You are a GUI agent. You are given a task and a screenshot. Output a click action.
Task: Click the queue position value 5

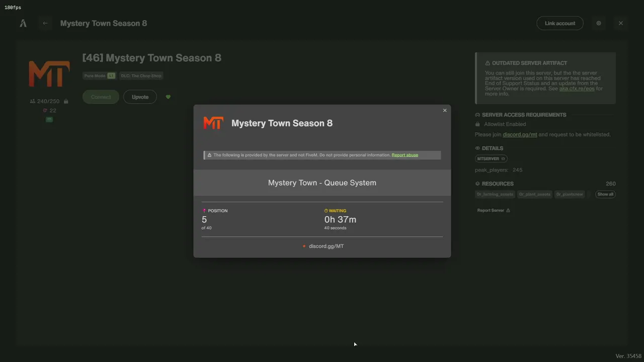(x=204, y=220)
